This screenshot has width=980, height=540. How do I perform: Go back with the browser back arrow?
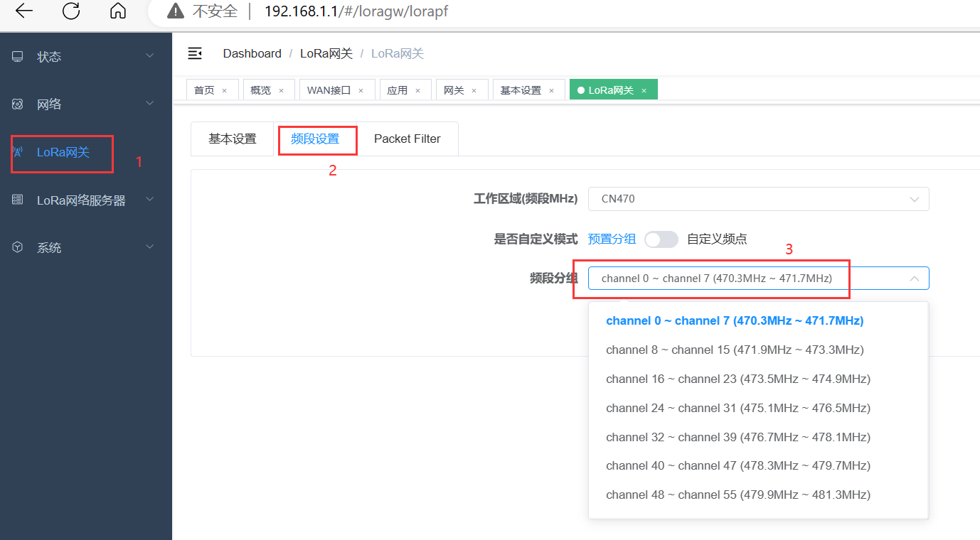(x=23, y=11)
